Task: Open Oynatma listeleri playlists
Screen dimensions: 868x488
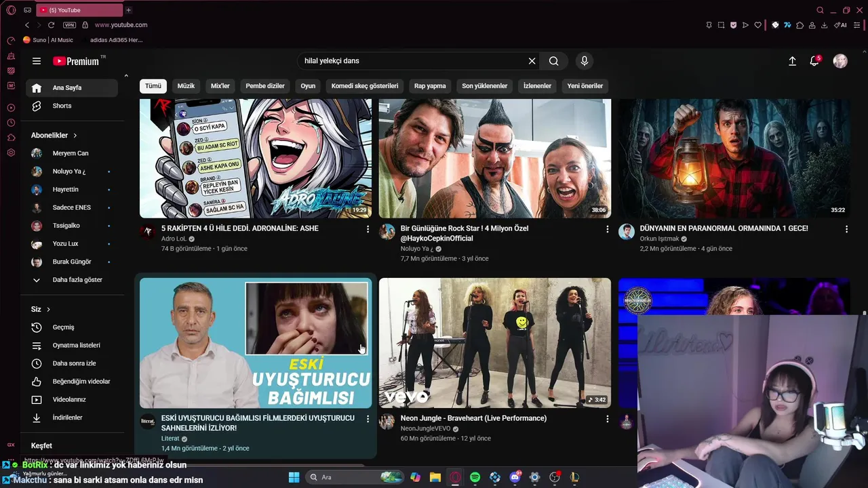Action: tap(72, 346)
